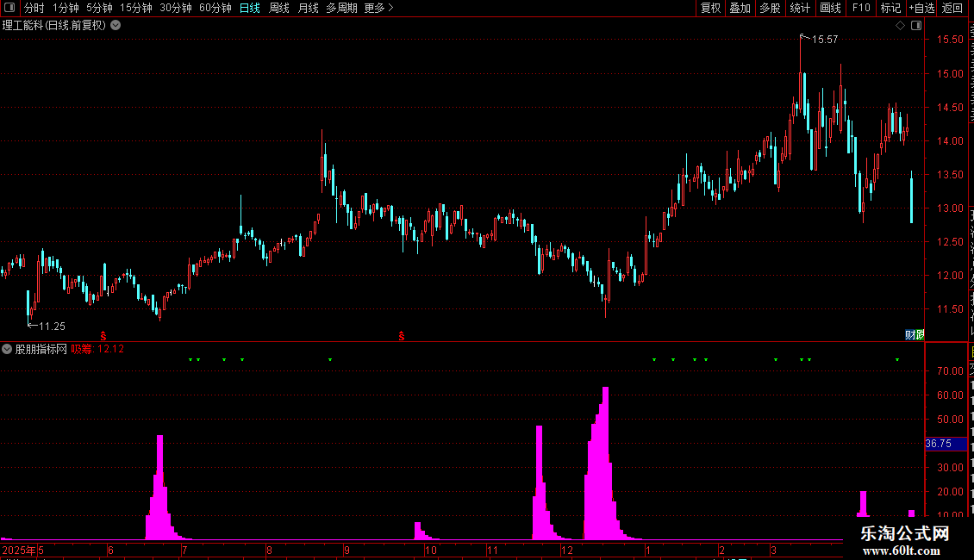The image size is (974, 560).
Task: Open the 复权 adjustment options
Action: pos(710,8)
